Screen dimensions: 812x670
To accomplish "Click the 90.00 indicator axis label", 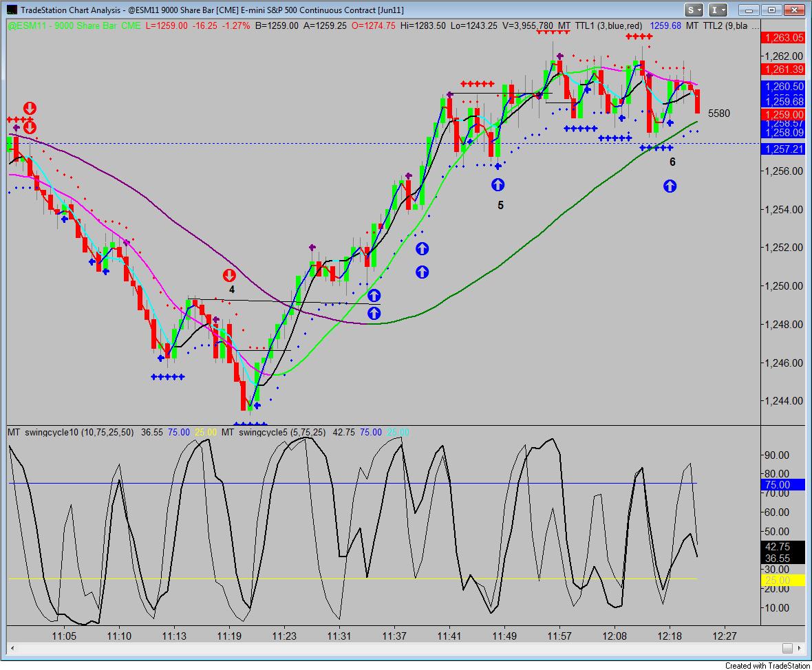I will pos(777,455).
